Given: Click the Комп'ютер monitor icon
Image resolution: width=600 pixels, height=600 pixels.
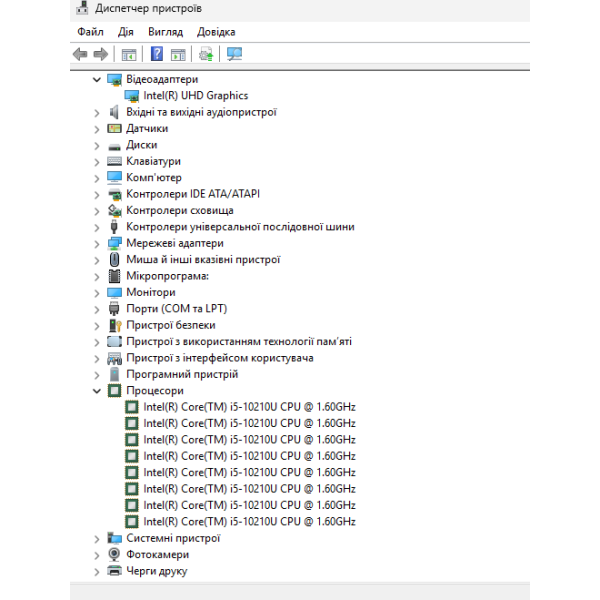Looking at the screenshot, I should click(x=114, y=178).
